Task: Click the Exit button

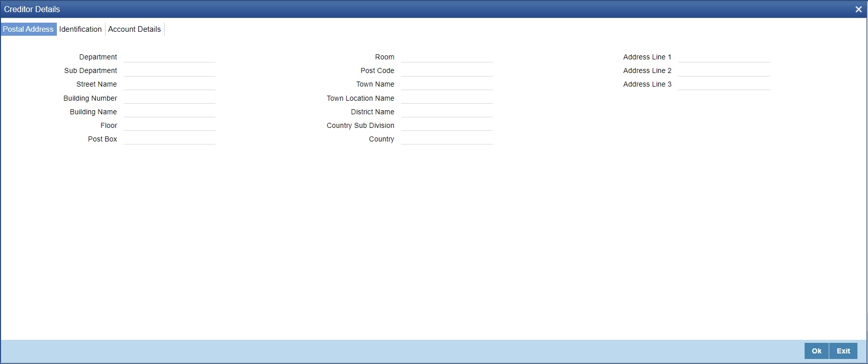Action: pyautogui.click(x=843, y=351)
